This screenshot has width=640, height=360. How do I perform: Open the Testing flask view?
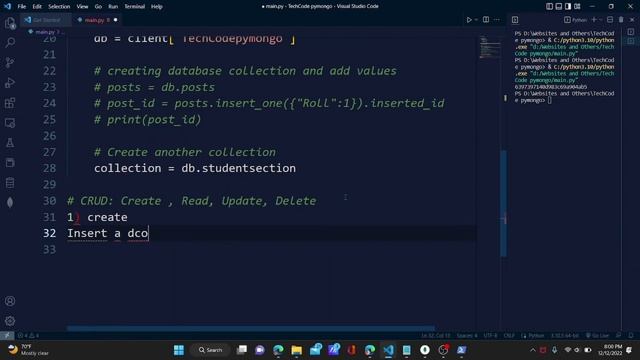(x=10, y=142)
